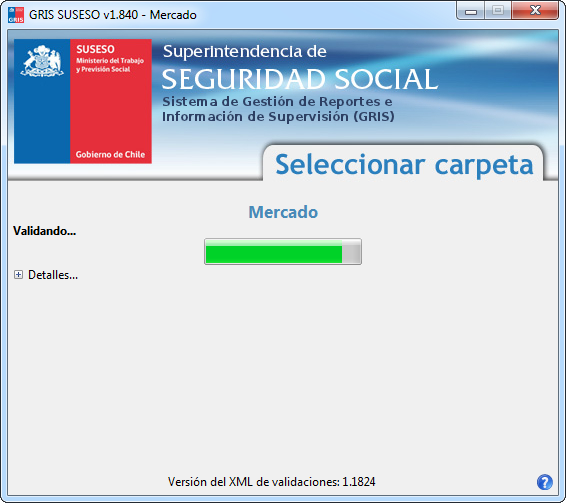Click the Detalles... label
566x503 pixels.
pyautogui.click(x=53, y=275)
